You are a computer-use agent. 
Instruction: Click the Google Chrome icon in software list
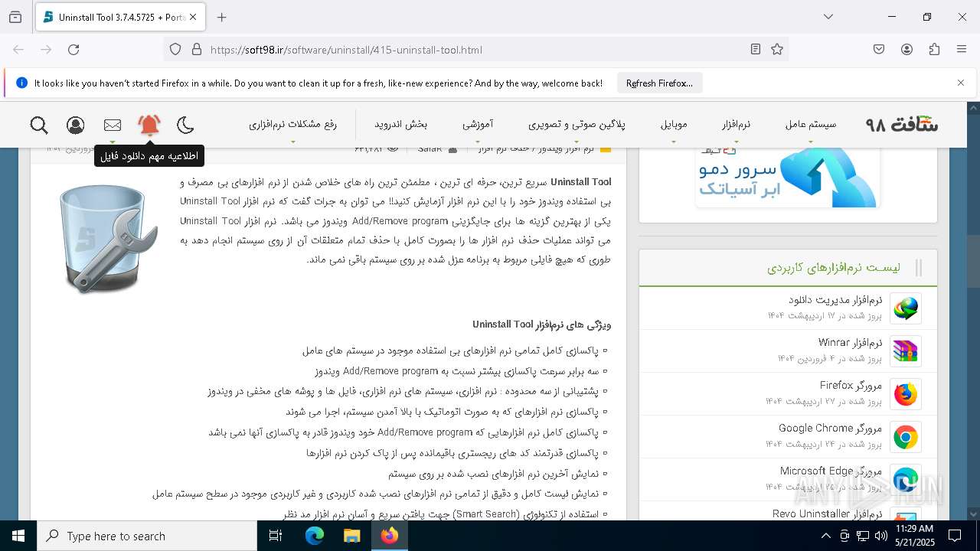coord(906,437)
